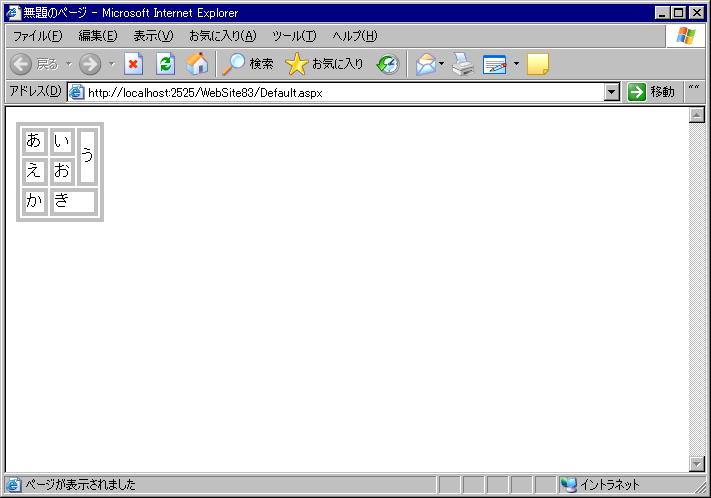This screenshot has width=711, height=498.
Task: Open History clock icon
Action: click(388, 64)
